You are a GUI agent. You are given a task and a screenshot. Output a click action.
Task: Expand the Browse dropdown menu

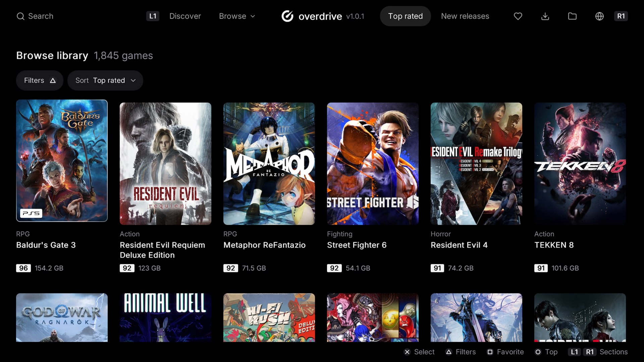(237, 16)
